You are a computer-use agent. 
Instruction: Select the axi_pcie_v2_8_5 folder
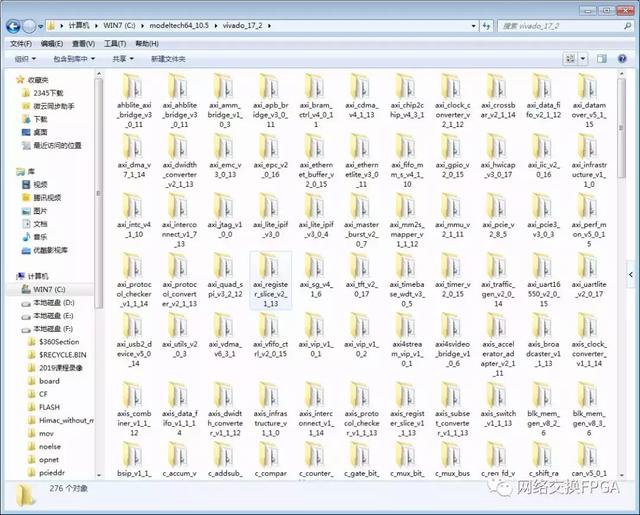pyautogui.click(x=498, y=216)
